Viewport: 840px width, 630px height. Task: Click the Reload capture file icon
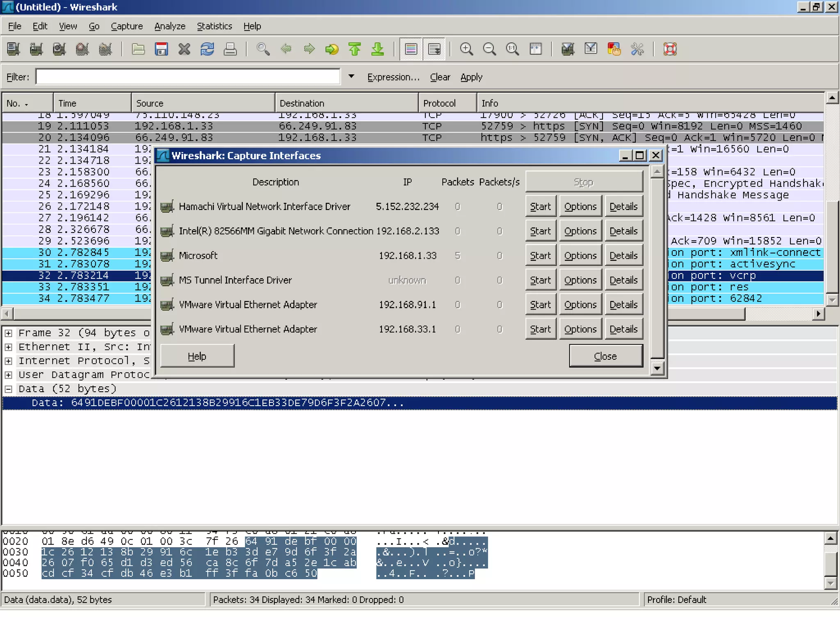click(x=207, y=49)
